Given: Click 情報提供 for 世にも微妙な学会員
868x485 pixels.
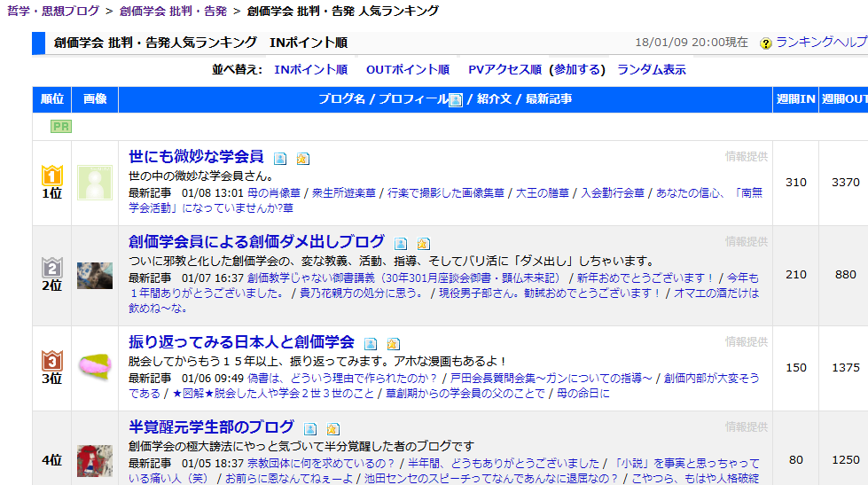Looking at the screenshot, I should [747, 157].
